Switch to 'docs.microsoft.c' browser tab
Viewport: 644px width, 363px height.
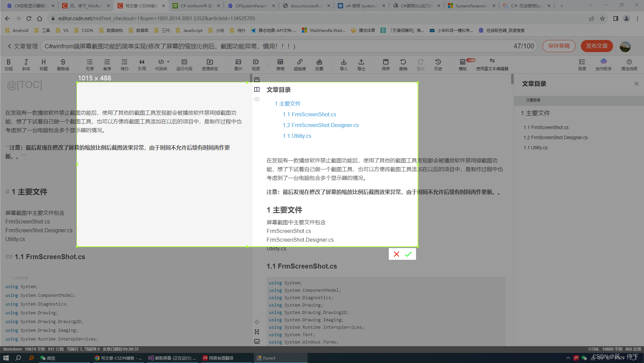click(x=307, y=6)
